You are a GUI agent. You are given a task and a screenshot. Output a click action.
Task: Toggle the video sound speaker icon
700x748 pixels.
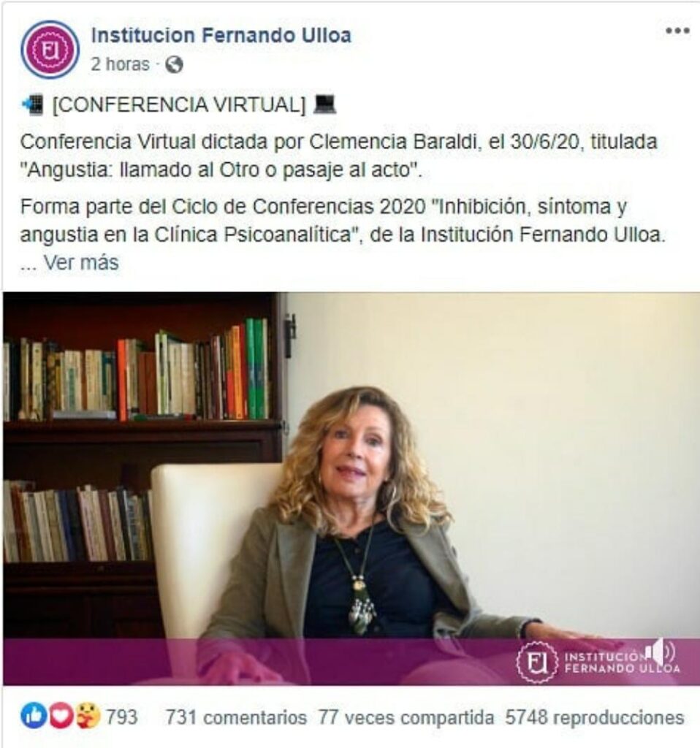659,652
